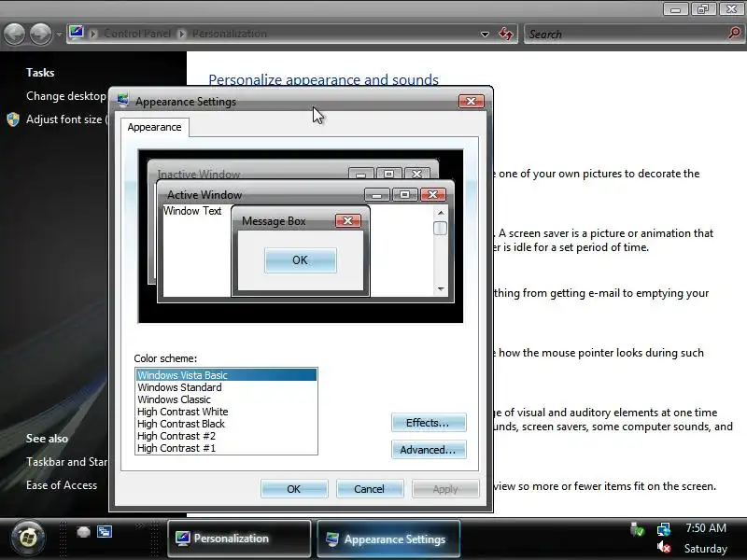Restore down the Personalization window
This screenshot has height=560, width=747.
tap(703, 9)
